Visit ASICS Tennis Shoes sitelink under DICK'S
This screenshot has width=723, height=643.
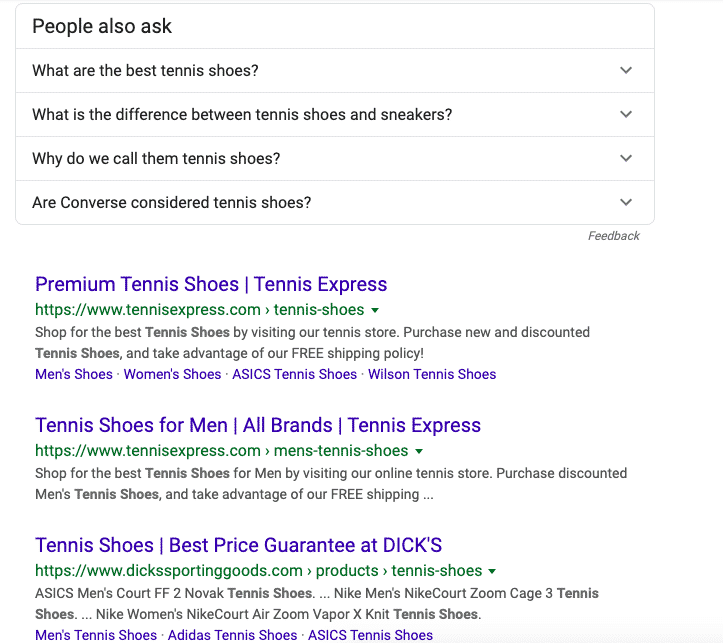(370, 635)
